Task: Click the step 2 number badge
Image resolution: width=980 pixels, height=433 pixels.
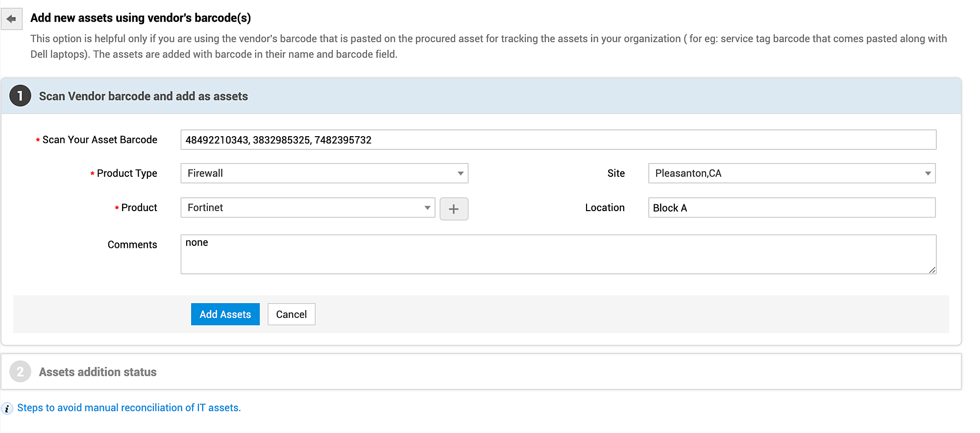Action: tap(20, 372)
